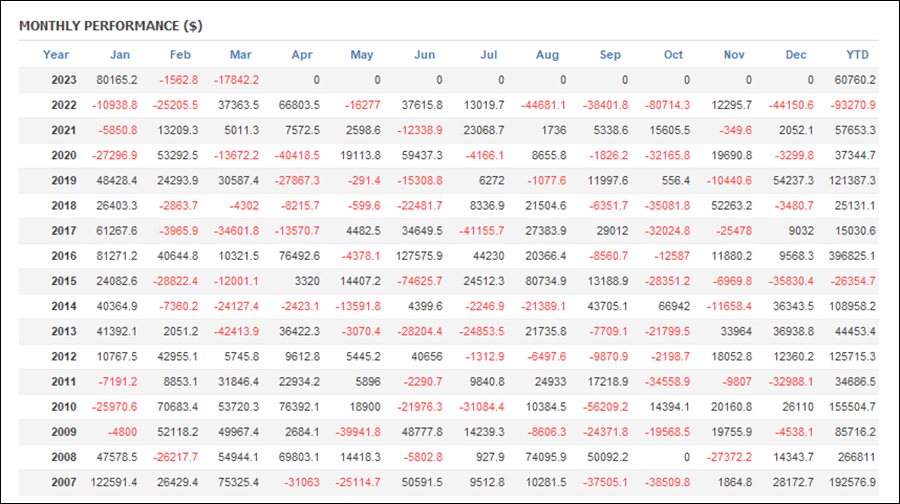
Task: Select the 2016 June value 127575.9
Action: 419,256
